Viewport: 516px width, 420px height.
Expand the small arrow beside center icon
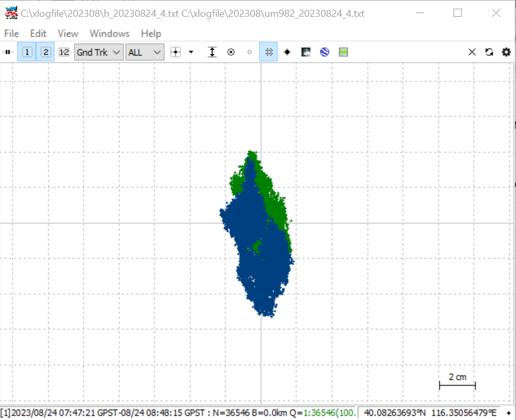point(191,52)
